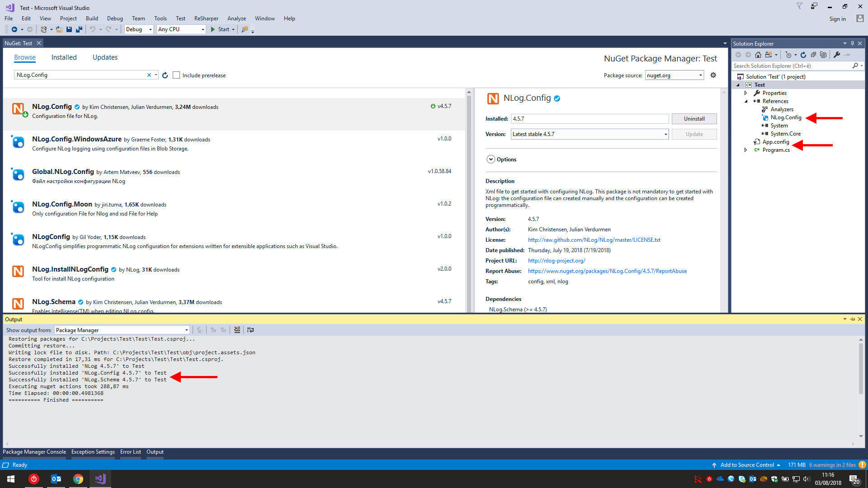Switch to the Installed tab
Screen dimensions: 868x488
(x=64, y=57)
